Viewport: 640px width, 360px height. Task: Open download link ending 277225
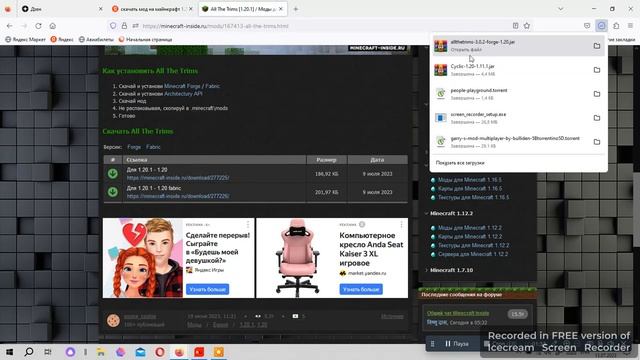click(178, 178)
